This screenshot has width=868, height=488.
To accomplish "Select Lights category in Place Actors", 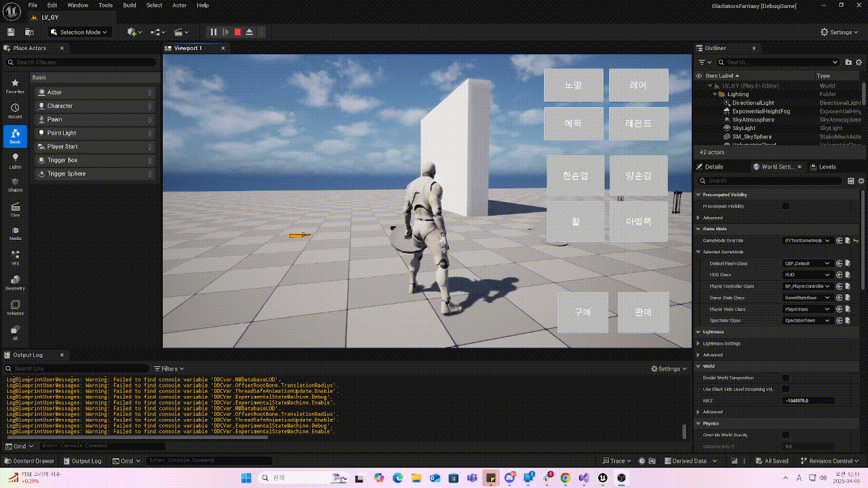I will (x=15, y=161).
